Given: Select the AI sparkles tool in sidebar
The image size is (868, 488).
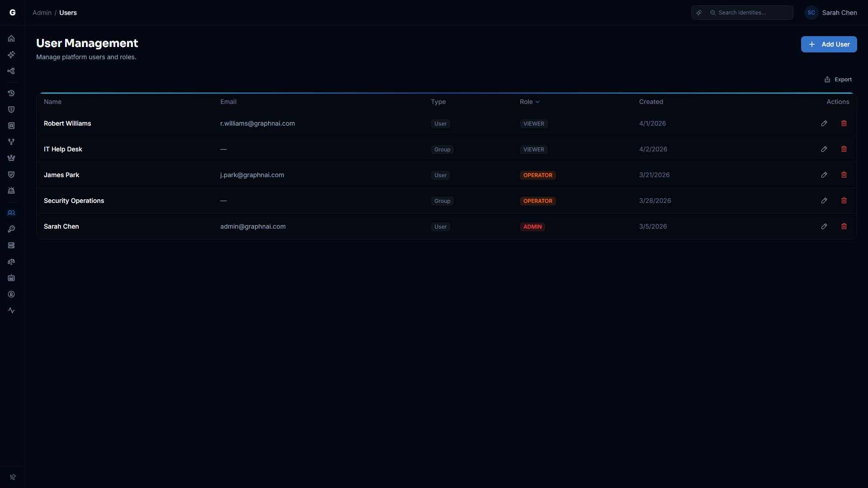Looking at the screenshot, I should (11, 55).
